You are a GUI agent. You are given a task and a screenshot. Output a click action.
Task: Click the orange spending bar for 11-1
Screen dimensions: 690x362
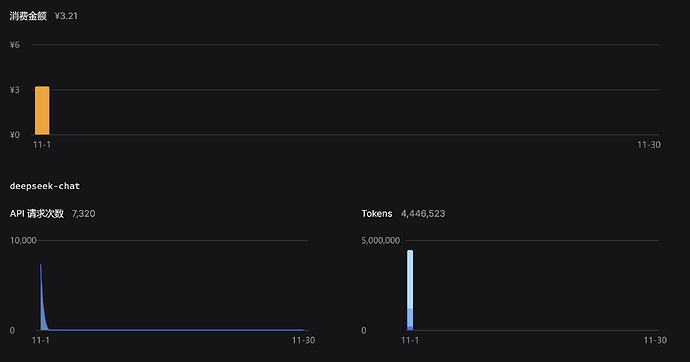coord(42,110)
